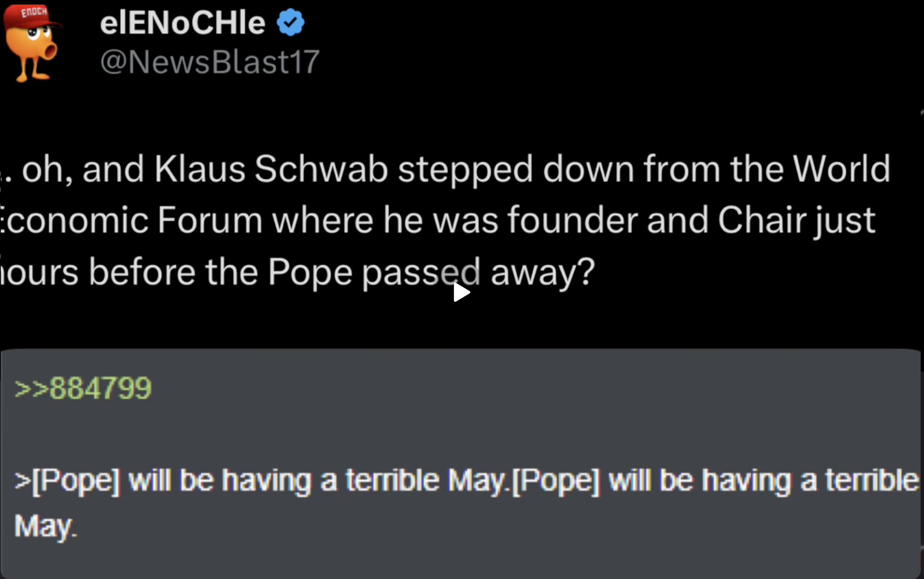
Task: Open the elENoCHle profile avatar
Action: click(x=32, y=43)
